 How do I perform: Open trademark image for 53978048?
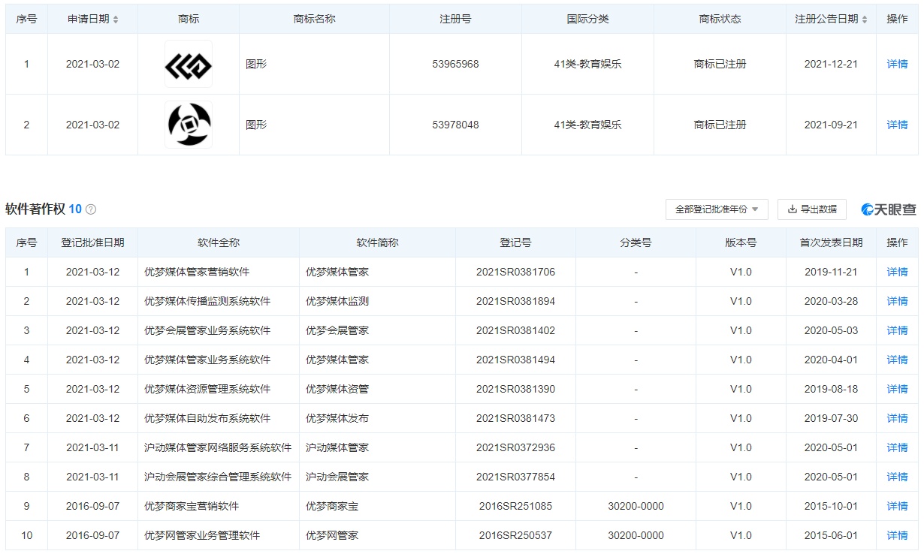pyautogui.click(x=189, y=125)
